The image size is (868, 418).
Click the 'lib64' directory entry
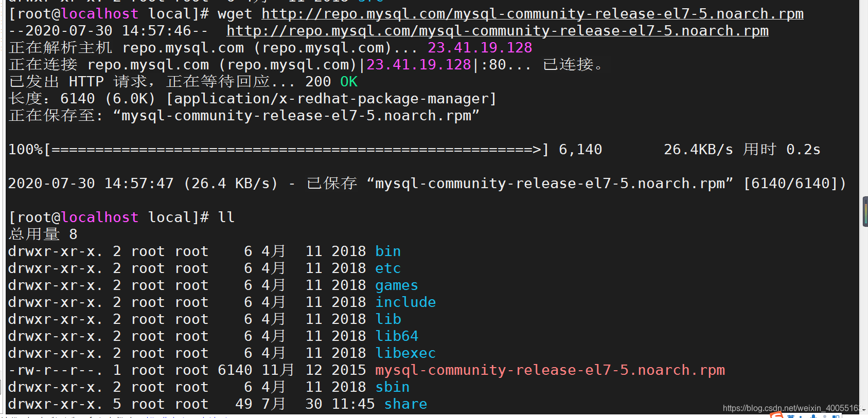pos(397,336)
